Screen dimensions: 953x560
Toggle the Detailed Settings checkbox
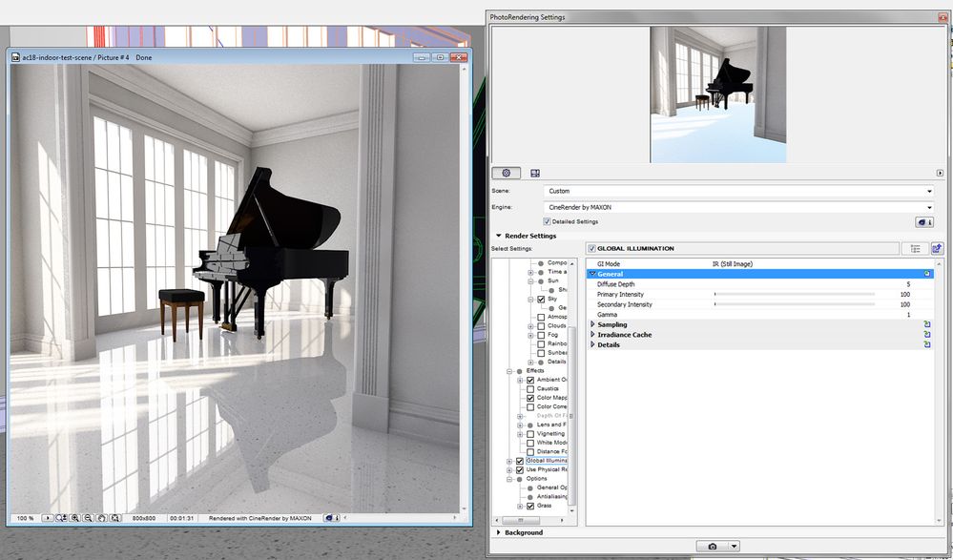tap(547, 222)
